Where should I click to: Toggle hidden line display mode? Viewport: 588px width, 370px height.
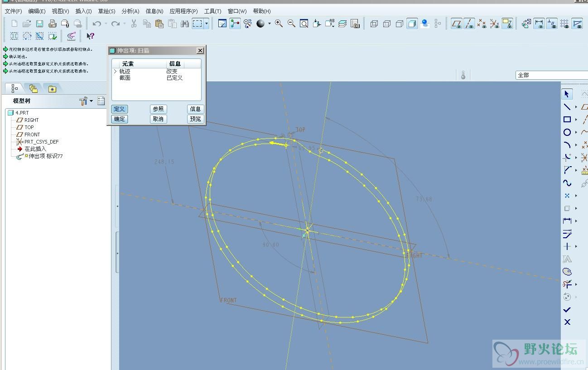(x=387, y=24)
